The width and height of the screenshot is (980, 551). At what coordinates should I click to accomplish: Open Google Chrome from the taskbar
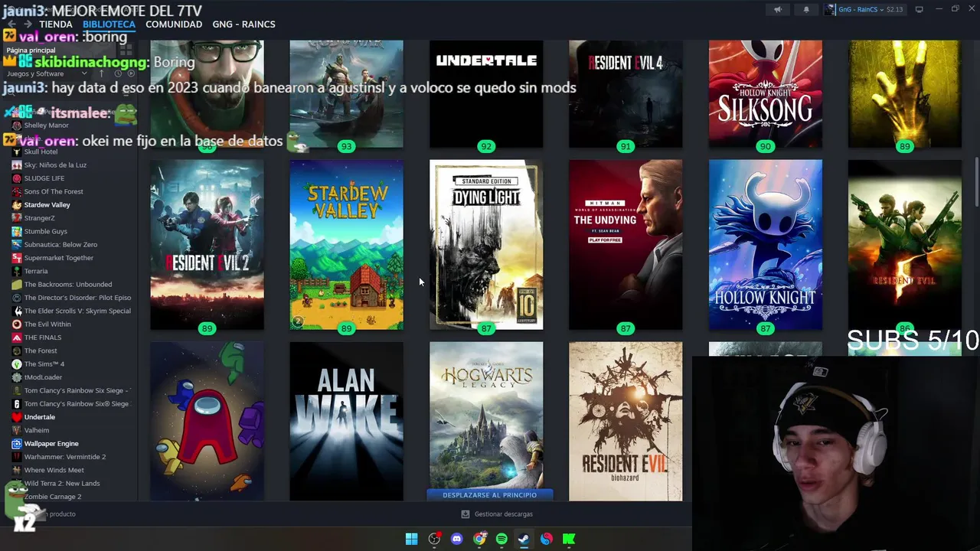click(x=479, y=539)
